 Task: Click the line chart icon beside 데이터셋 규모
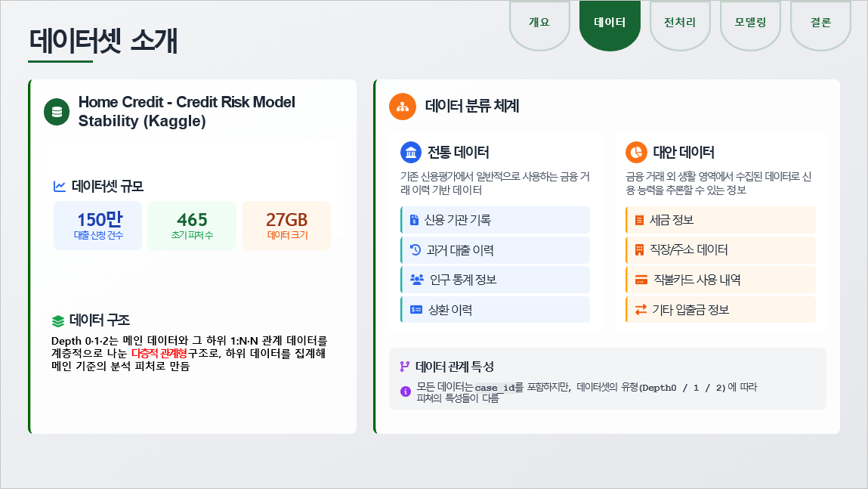60,186
